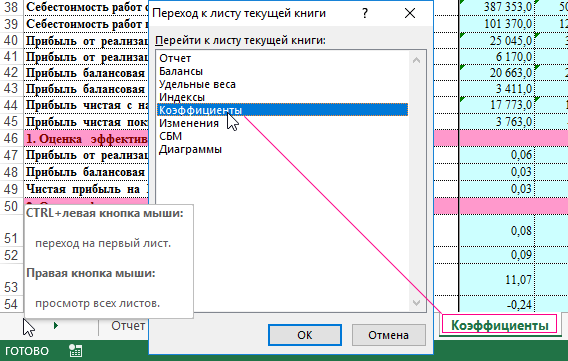Viewport: 568px width, 361px height.
Task: Select Отчет in the sheet list
Action: [x=175, y=58]
